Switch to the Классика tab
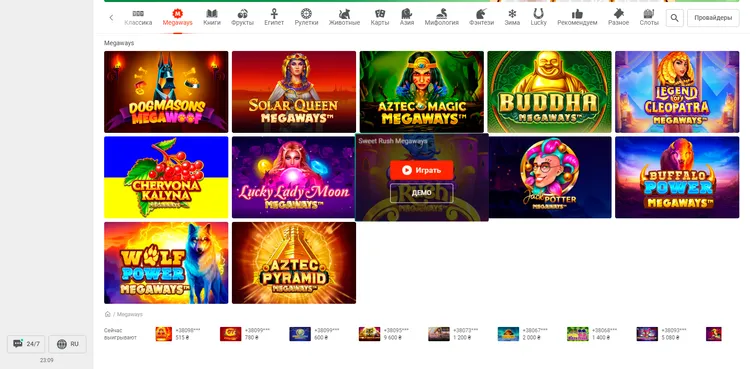750x369 pixels. (x=138, y=18)
